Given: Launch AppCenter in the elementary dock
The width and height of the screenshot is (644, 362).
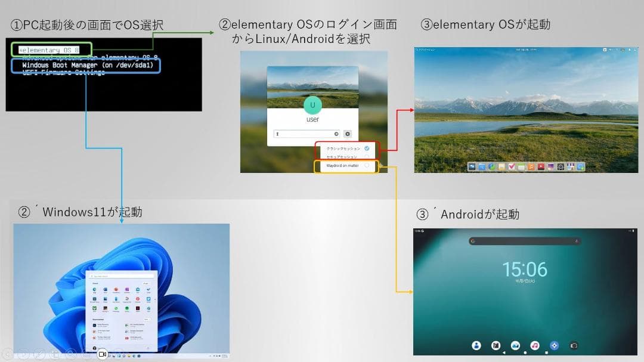Looking at the screenshot, I should [x=571, y=166].
